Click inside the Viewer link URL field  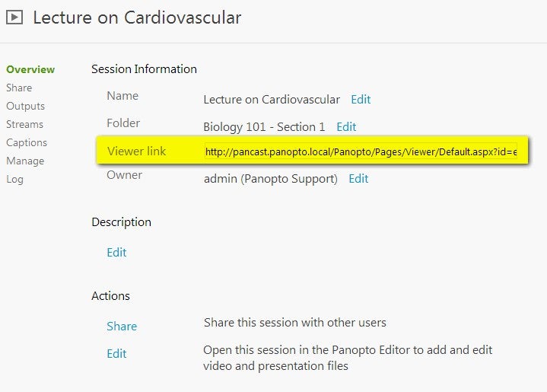point(361,151)
